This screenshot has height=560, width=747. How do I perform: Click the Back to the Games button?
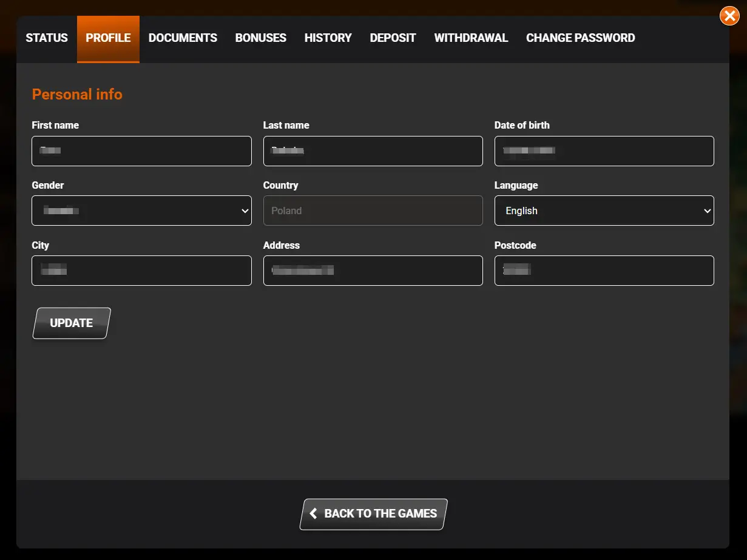(x=374, y=514)
